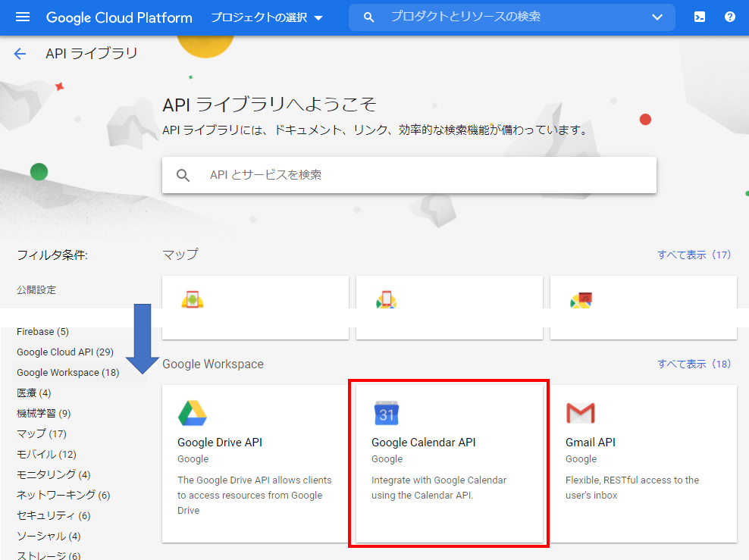749x560 pixels.
Task: Filter by Google Workspace (18)
Action: 67,372
